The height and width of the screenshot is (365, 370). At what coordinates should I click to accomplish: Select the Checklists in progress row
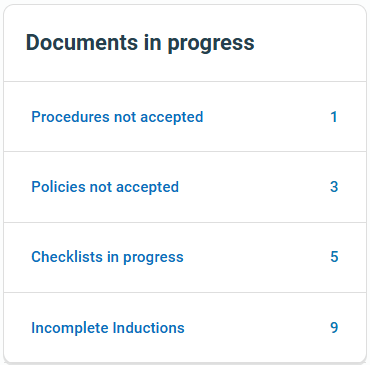185,257
